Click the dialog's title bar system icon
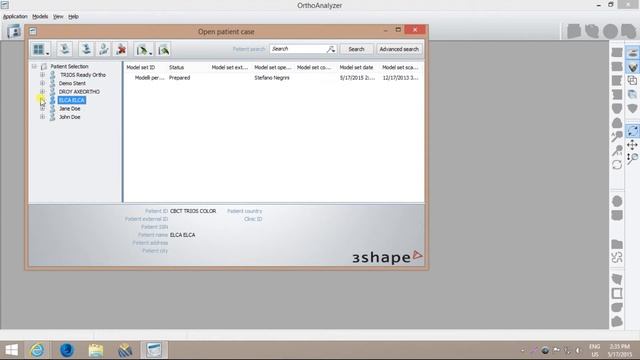The height and width of the screenshot is (360, 640). (x=33, y=31)
